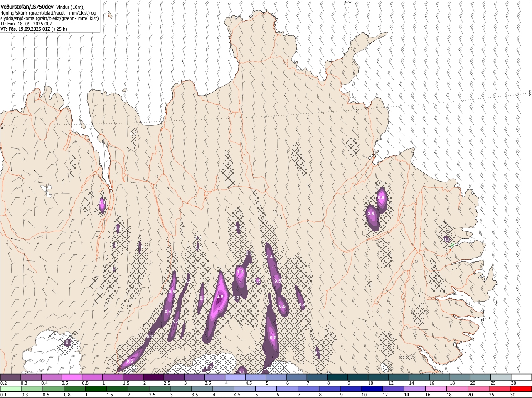The width and height of the screenshot is (532, 398).
Task: Select pale green lower swatch labeled 0.1
Action: (11, 389)
